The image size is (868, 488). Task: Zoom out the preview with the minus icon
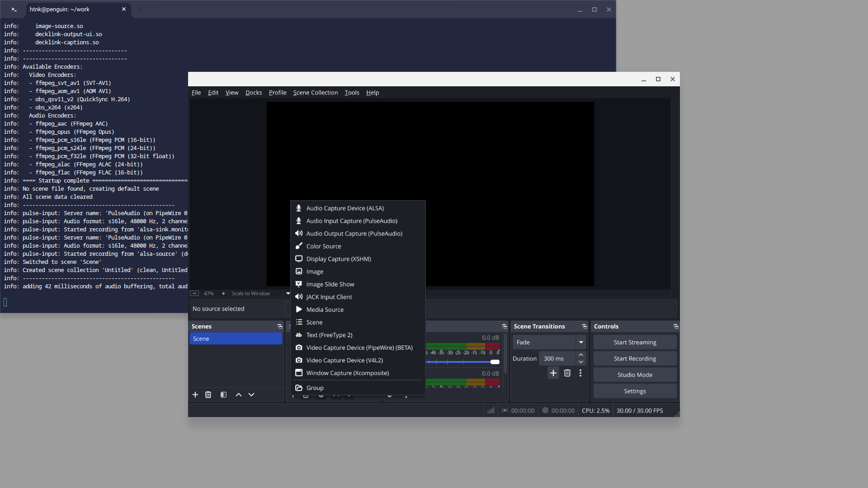tap(194, 293)
